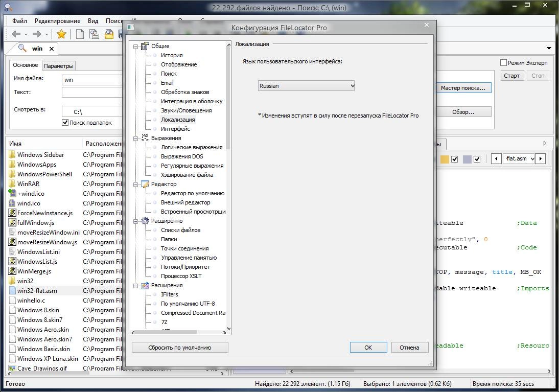559x392 pixels.
Task: Enable the Режим Эксперт checkbox
Action: click(x=503, y=63)
